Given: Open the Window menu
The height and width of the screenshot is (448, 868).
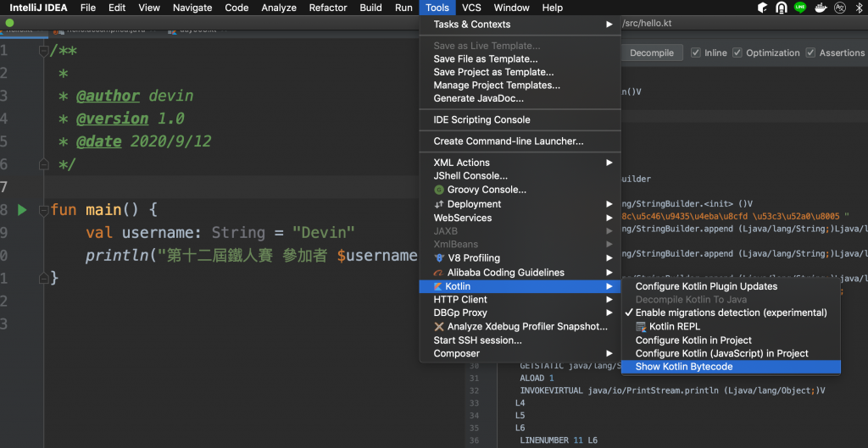Looking at the screenshot, I should [x=512, y=8].
